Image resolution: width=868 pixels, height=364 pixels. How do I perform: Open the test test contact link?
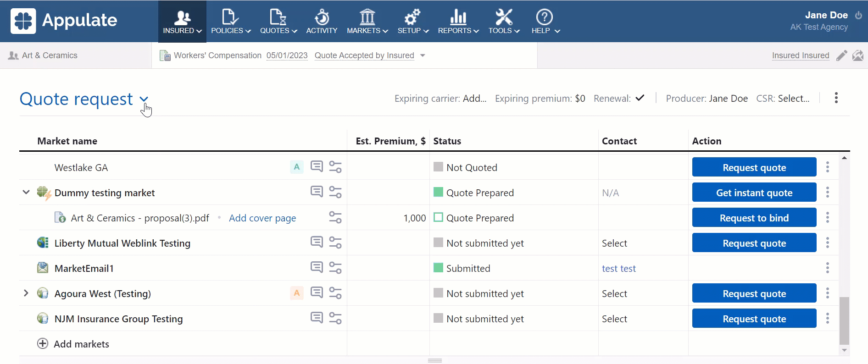click(x=618, y=269)
